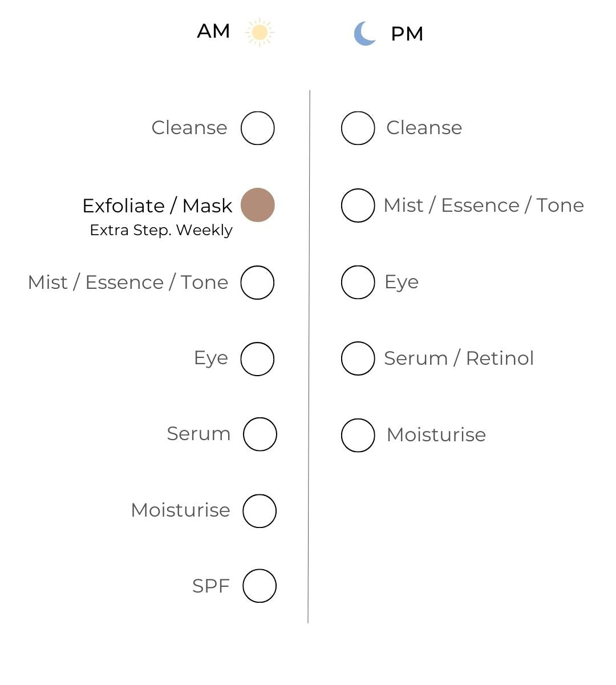Screen dimensions: 616x685
Task: Mark the AM Eye step circle
Action: point(257,359)
